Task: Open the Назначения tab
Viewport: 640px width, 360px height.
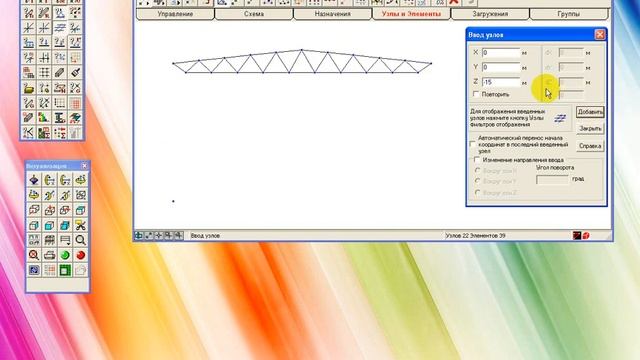Action: click(x=333, y=14)
